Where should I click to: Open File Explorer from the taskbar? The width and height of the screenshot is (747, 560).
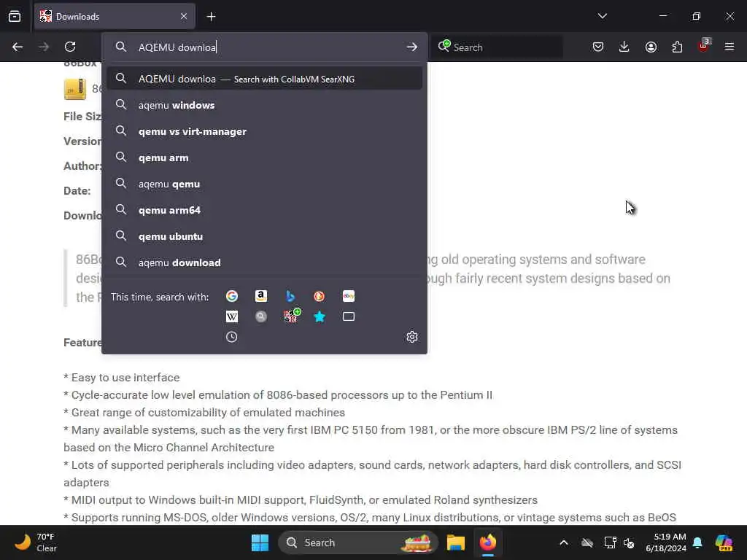[455, 542]
